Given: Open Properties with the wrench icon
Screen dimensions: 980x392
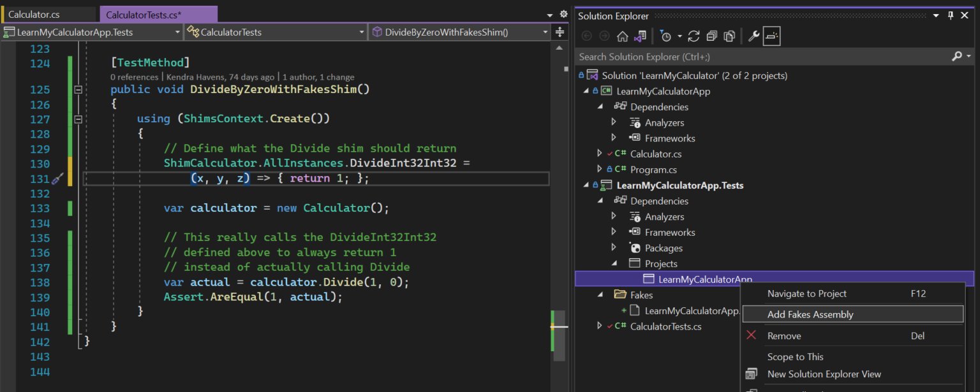Looking at the screenshot, I should [754, 36].
